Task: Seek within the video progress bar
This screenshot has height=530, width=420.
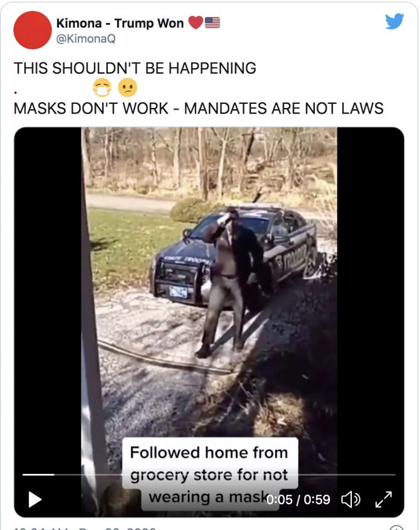Action: [x=209, y=474]
